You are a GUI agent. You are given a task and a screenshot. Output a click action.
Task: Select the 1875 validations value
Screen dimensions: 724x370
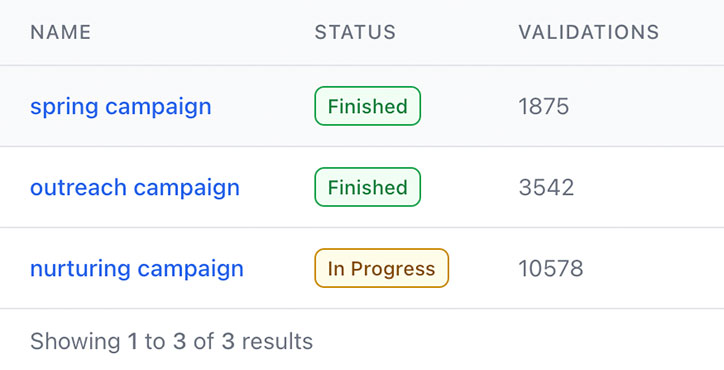(x=543, y=107)
